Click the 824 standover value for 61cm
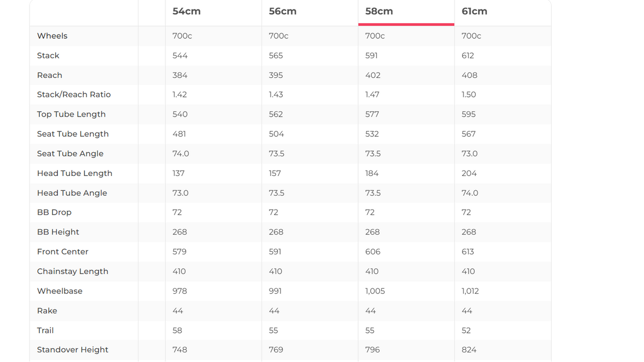The width and height of the screenshot is (644, 362). click(469, 350)
